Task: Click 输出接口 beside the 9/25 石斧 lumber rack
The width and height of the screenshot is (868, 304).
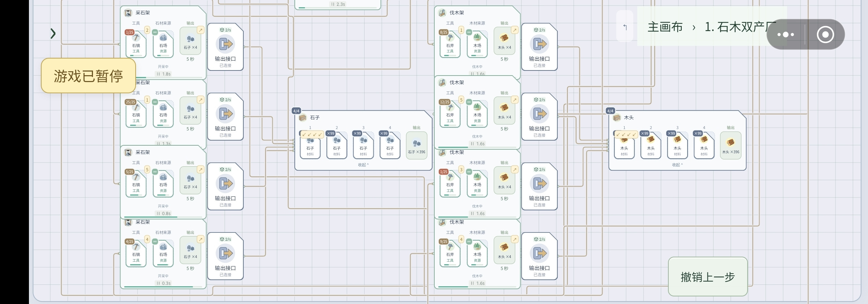Action: [x=539, y=256]
